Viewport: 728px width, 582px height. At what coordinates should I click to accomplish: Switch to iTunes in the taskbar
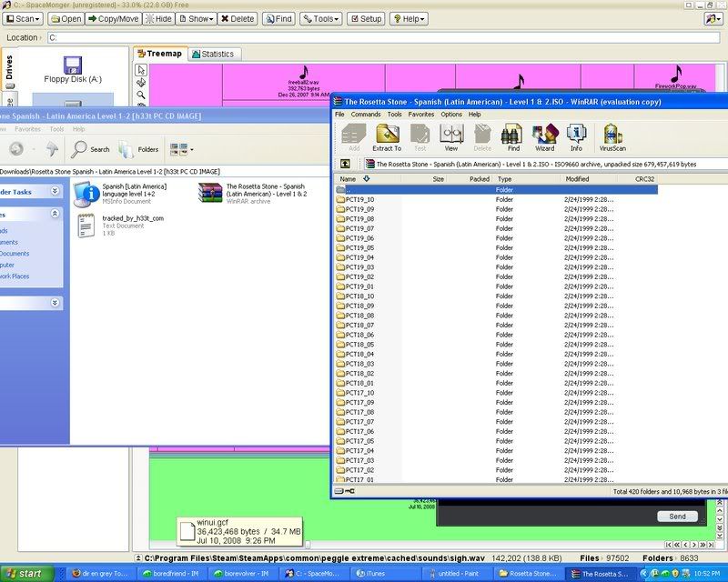point(388,574)
